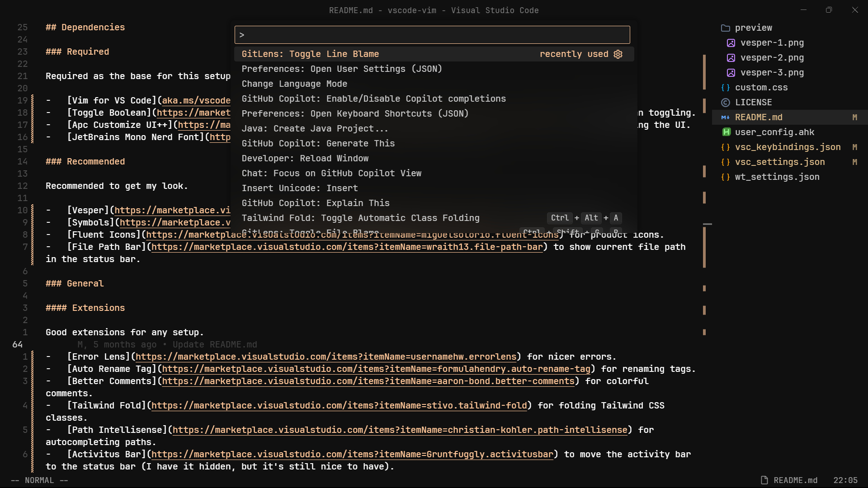
Task: Open vesper-2.png from the file tree
Action: pyautogui.click(x=790, y=58)
